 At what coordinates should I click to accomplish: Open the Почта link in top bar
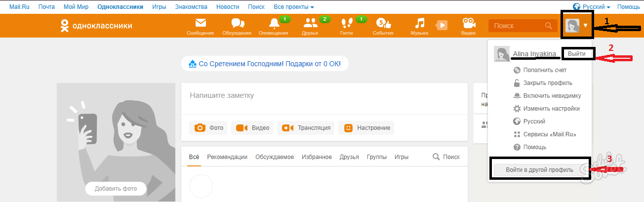click(47, 7)
